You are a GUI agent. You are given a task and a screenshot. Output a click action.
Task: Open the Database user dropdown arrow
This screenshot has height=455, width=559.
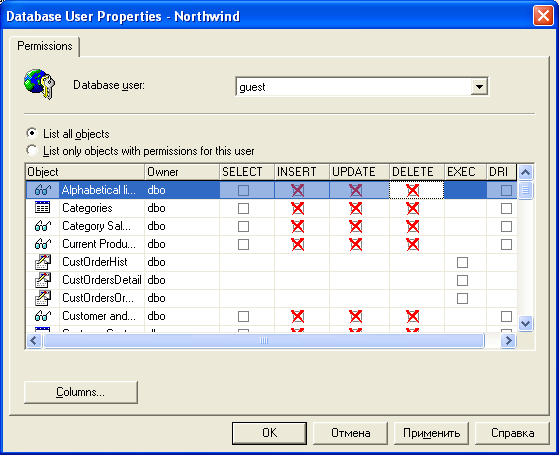point(479,87)
